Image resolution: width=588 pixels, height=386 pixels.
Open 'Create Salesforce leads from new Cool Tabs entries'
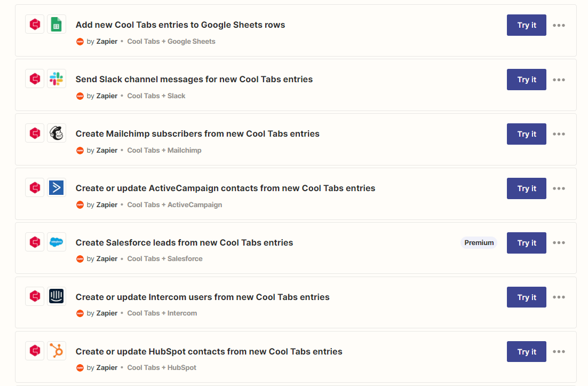tap(185, 242)
